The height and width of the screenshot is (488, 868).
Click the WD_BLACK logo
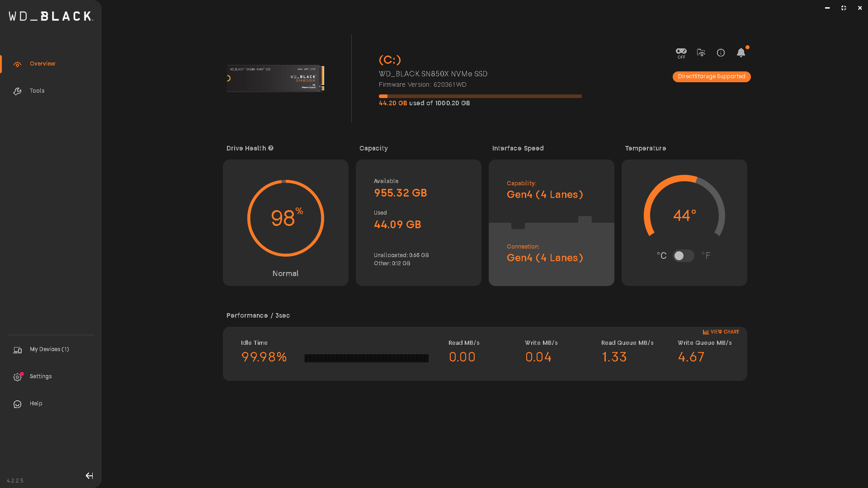(51, 16)
